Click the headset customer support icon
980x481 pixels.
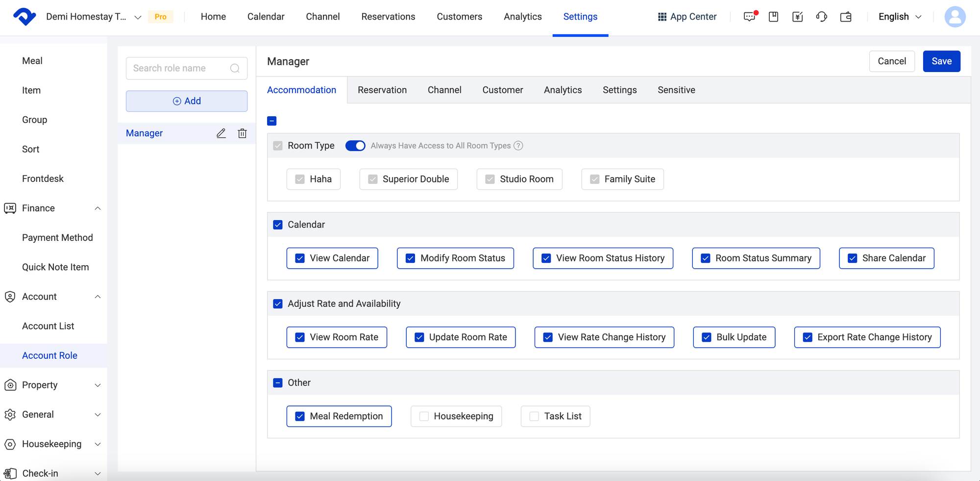click(x=821, y=17)
